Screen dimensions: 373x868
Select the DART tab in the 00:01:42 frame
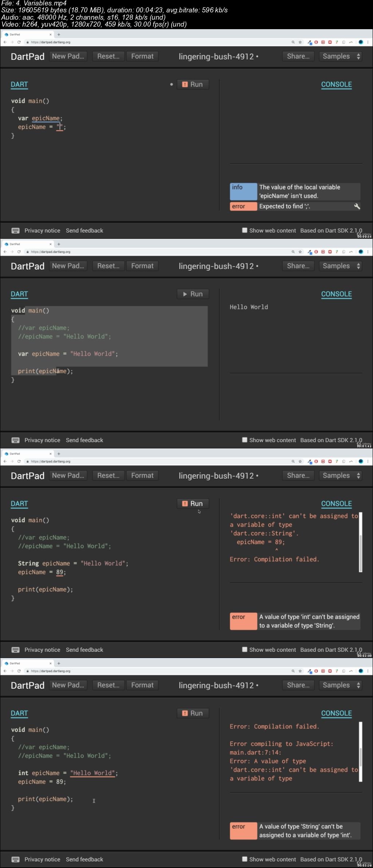(x=19, y=294)
